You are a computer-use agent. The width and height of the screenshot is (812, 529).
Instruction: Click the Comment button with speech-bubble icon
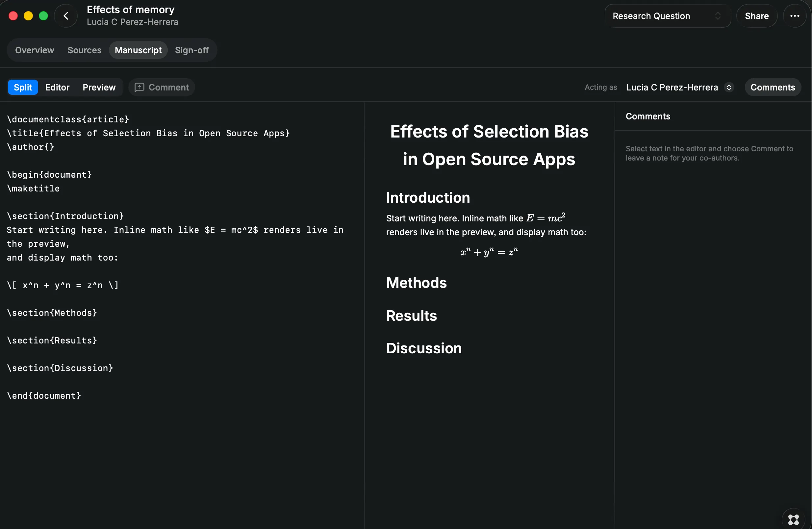[x=162, y=87]
